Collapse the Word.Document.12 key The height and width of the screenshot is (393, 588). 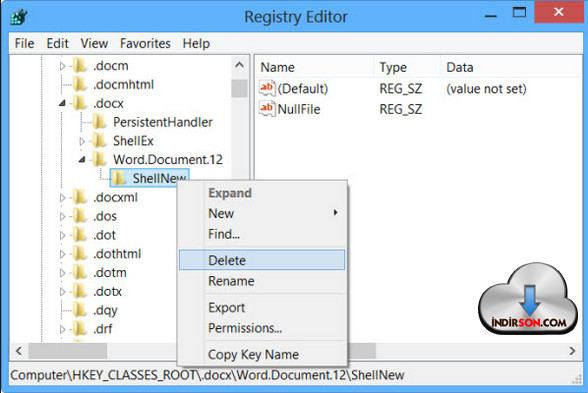tap(82, 160)
